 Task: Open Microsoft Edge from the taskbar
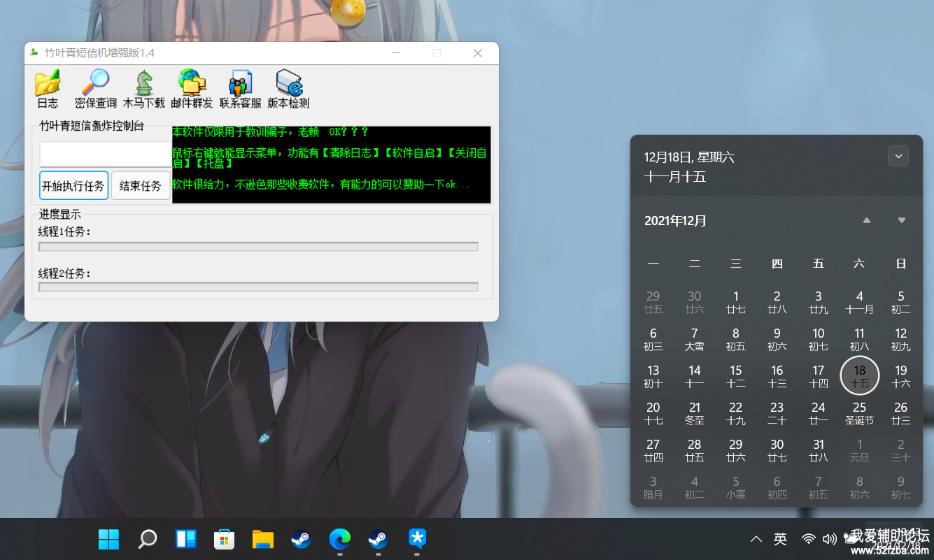point(340,539)
